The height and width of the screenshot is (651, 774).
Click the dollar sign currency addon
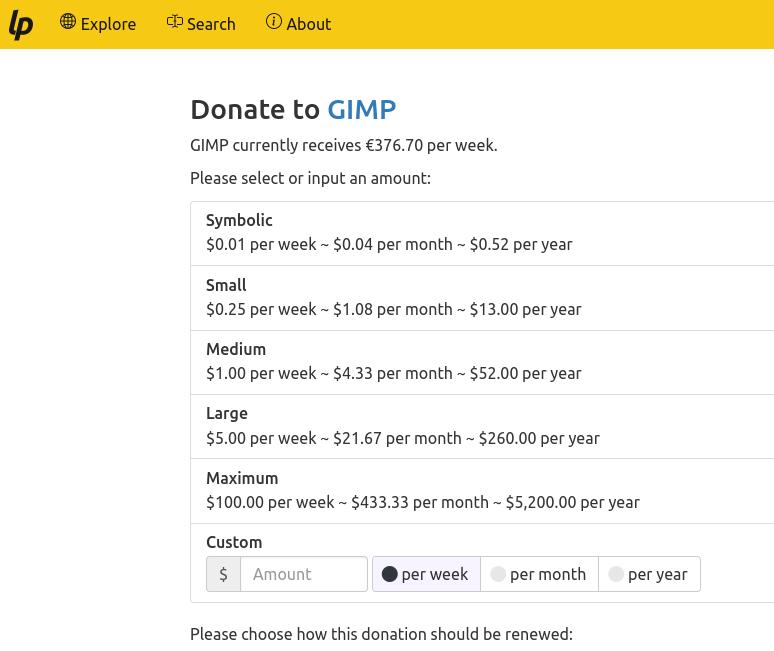pos(223,574)
